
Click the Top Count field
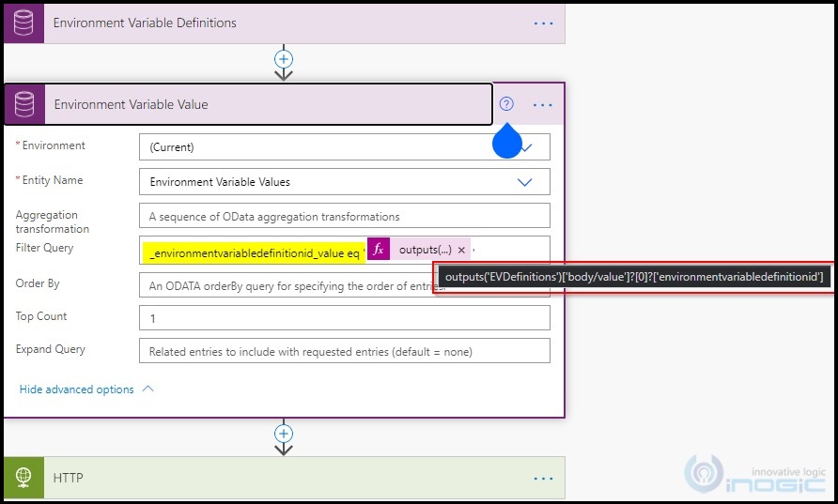[344, 317]
